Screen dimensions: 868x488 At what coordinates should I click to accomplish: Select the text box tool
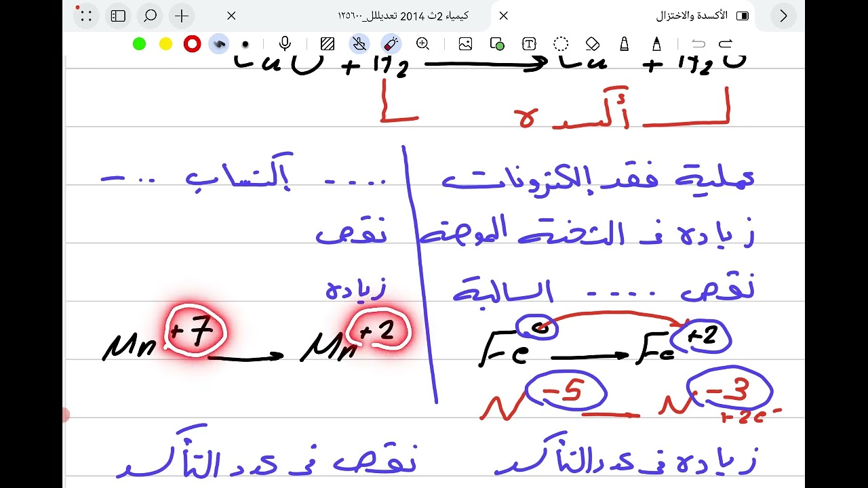click(529, 44)
